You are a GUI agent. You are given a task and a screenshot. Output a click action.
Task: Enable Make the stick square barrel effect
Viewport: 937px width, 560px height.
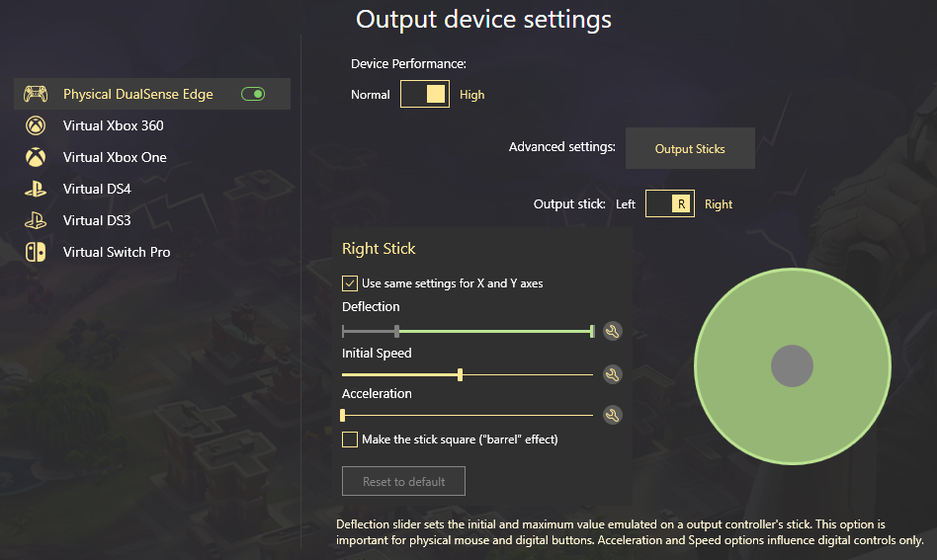coord(350,440)
